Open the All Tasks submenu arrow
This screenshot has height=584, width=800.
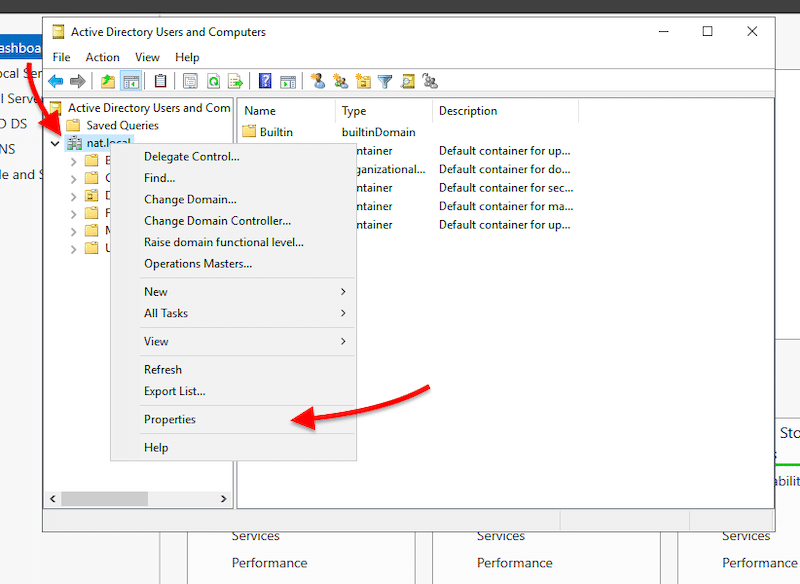pos(343,313)
